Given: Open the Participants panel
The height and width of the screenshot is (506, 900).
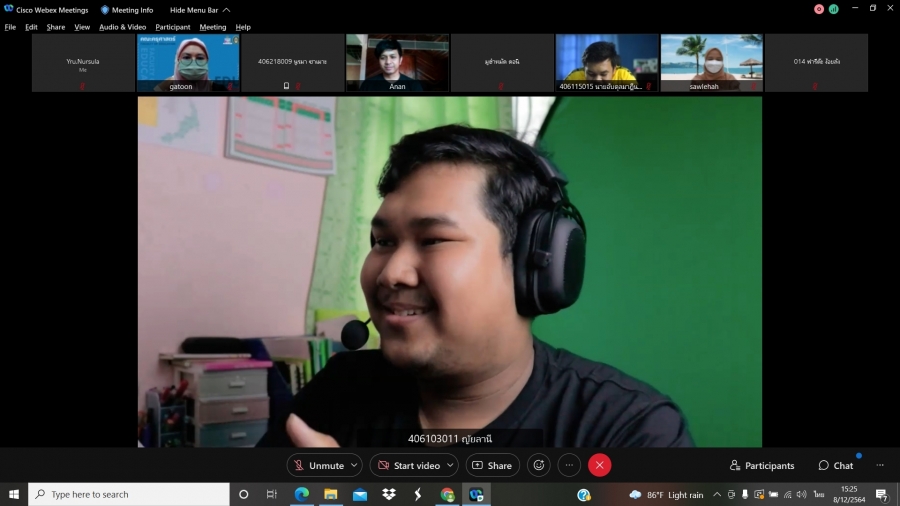Looking at the screenshot, I should (762, 465).
